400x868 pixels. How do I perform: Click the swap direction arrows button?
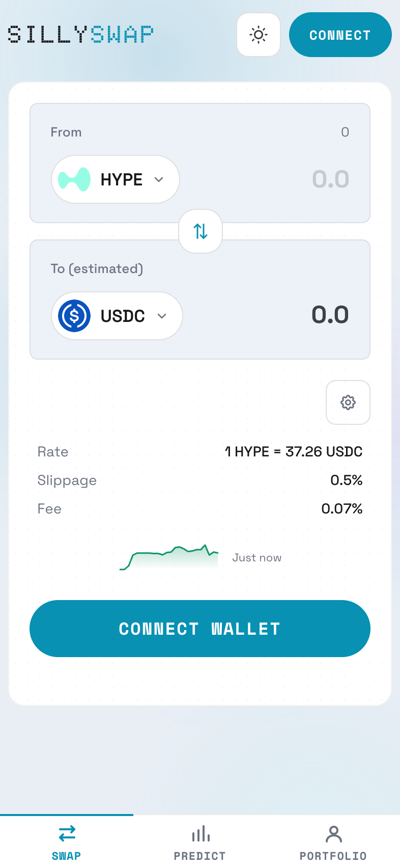(x=201, y=231)
